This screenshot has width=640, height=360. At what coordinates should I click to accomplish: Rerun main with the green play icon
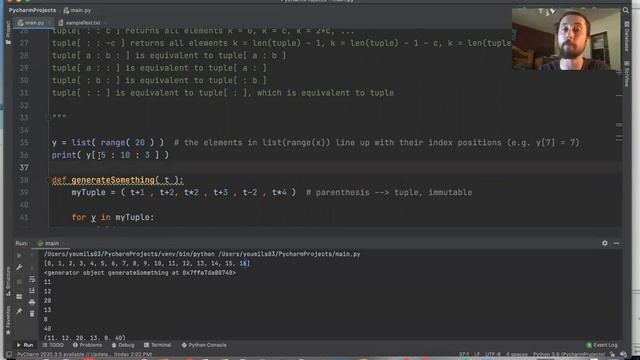(19, 256)
